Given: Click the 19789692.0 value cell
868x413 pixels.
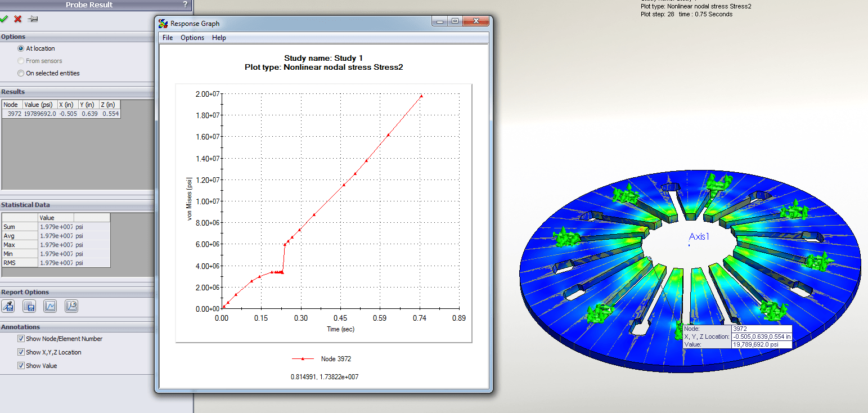Looking at the screenshot, I should pos(40,114).
